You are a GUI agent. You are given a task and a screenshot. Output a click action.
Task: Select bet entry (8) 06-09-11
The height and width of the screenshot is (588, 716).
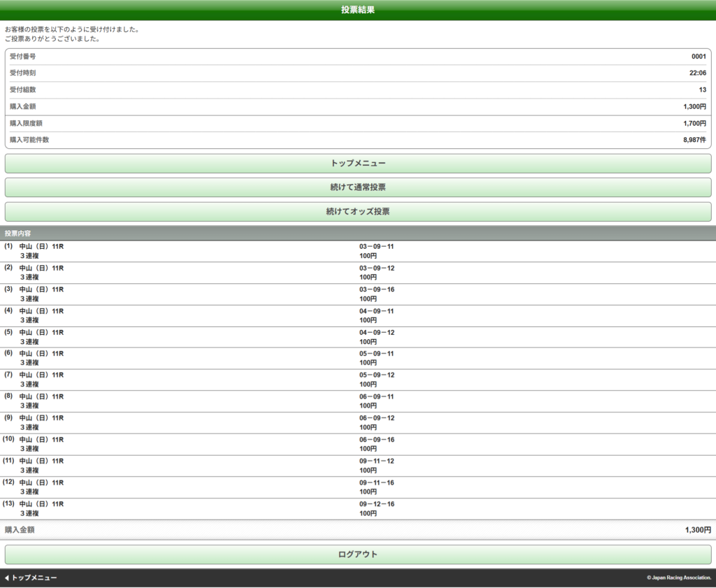[x=357, y=401]
